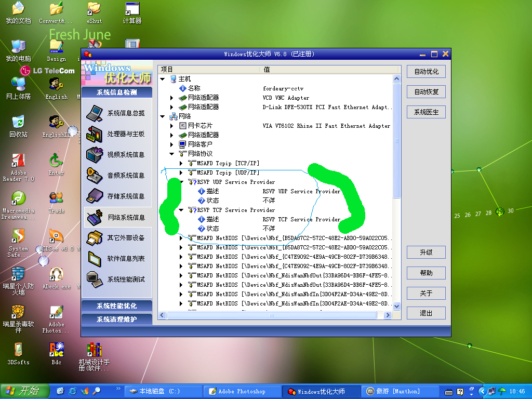Viewport: 532px width, 399px height.
Task: Expand VCD VNC Adapter 网络适配器 node
Action: [x=171, y=98]
